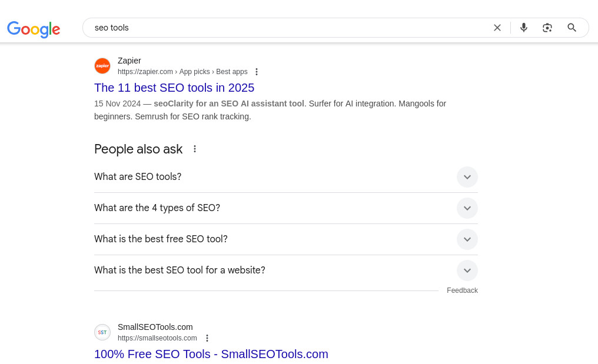Click the Zapier favicon icon
The image size is (598, 364).
102,66
